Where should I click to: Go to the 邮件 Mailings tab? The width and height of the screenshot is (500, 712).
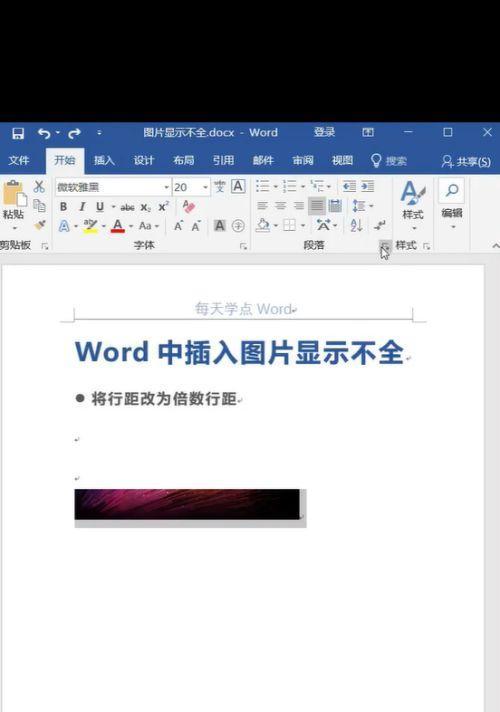263,160
